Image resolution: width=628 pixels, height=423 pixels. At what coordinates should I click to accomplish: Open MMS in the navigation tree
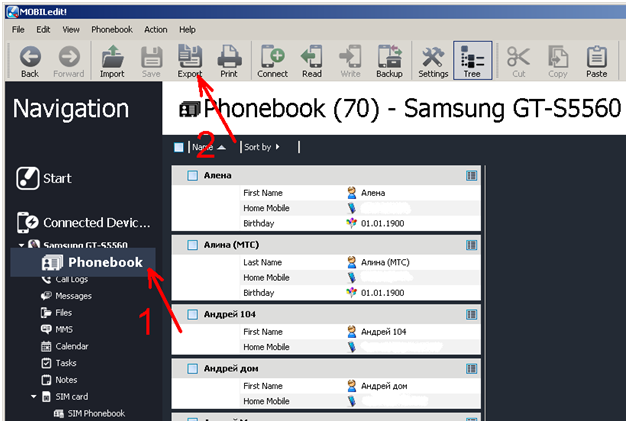(x=57, y=330)
